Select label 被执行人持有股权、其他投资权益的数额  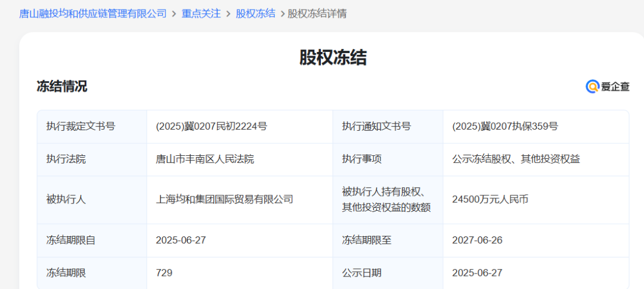386,200
